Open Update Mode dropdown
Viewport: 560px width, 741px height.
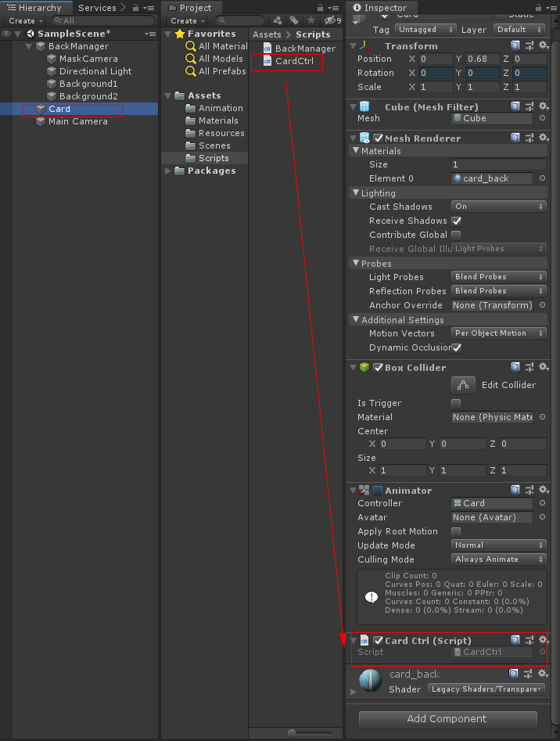point(499,545)
